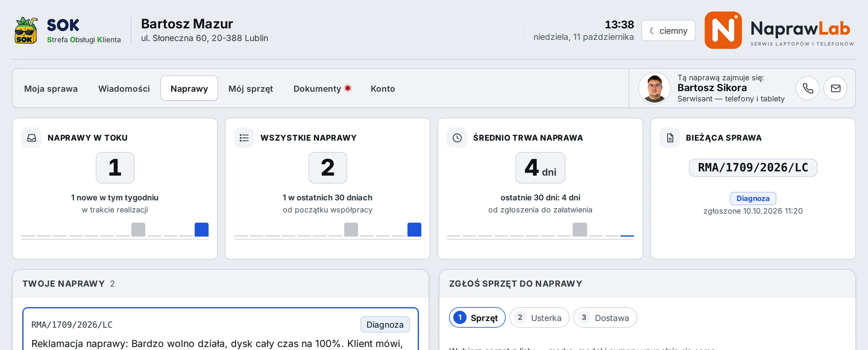Click the text zgłoszone 10.10.2026 11:20
868x350 pixels.
[753, 211]
